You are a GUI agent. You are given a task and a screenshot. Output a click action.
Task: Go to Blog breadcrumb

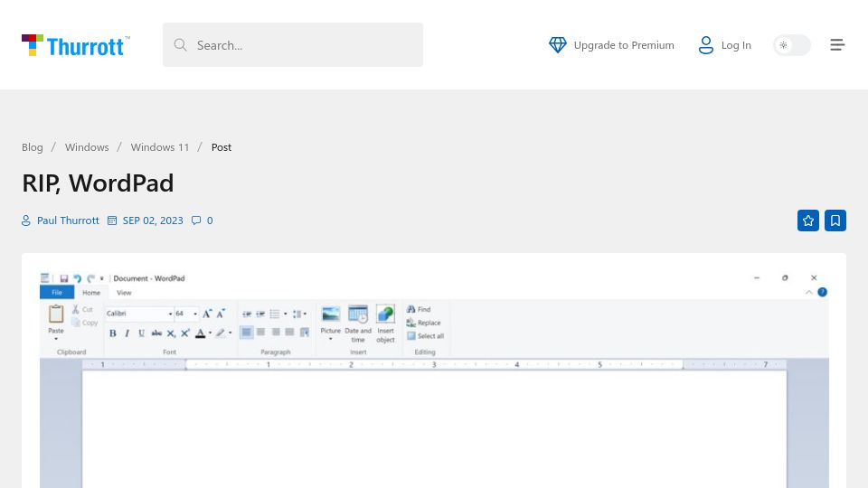click(x=33, y=147)
